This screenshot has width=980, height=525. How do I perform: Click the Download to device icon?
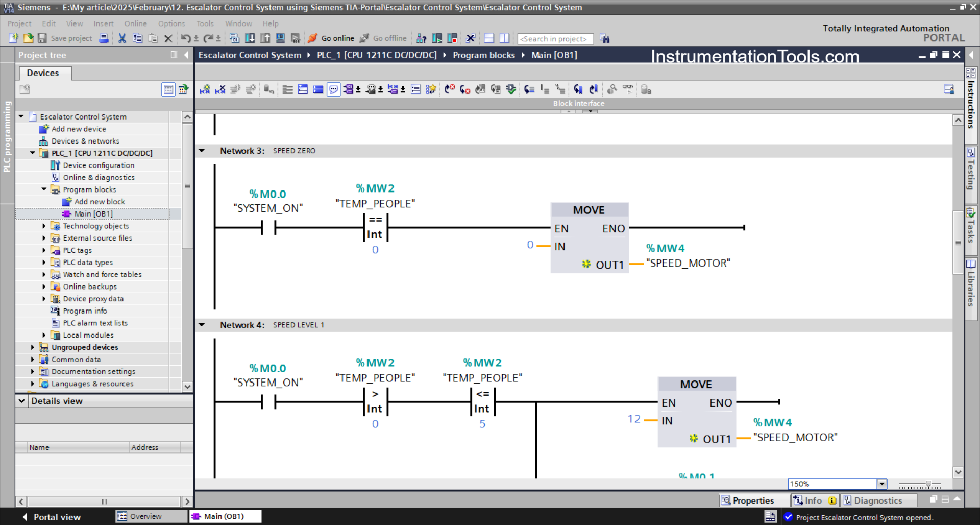tap(250, 38)
